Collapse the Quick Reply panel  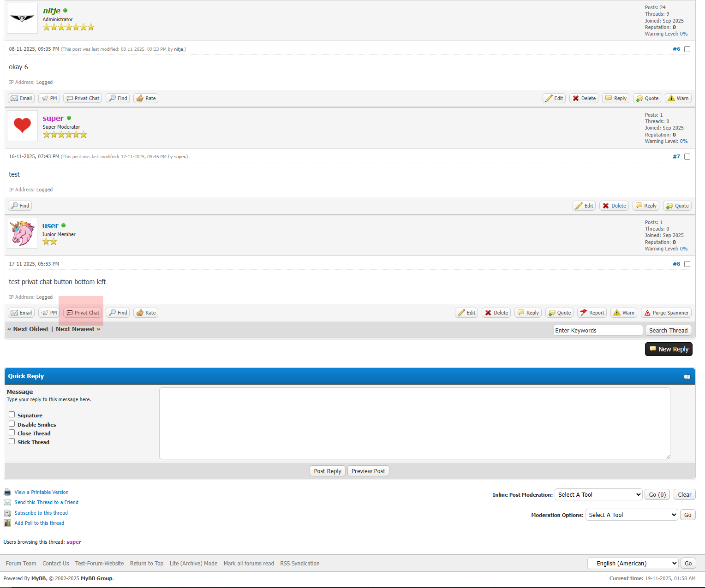pos(687,377)
